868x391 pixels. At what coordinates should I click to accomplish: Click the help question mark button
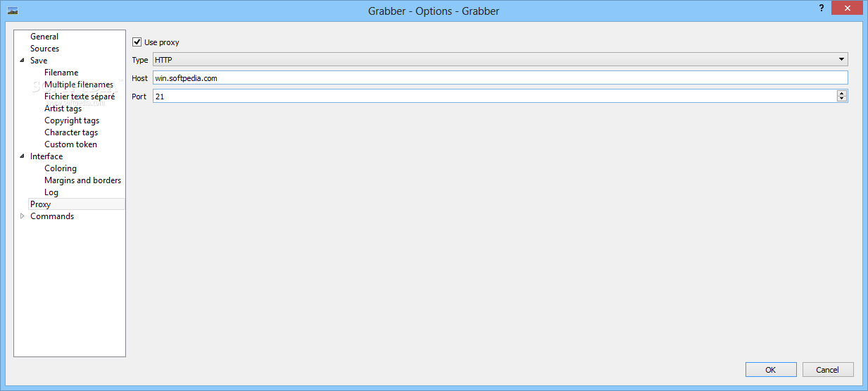821,7
